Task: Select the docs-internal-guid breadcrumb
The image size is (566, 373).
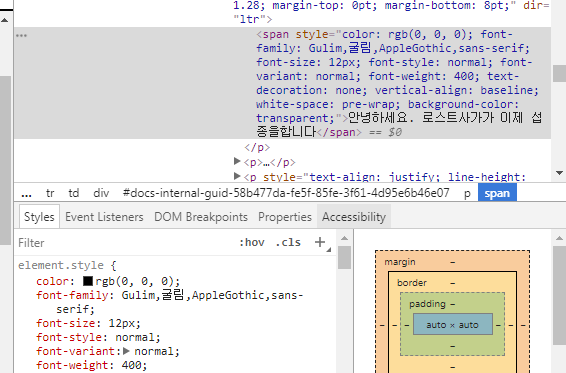Action: pos(286,193)
